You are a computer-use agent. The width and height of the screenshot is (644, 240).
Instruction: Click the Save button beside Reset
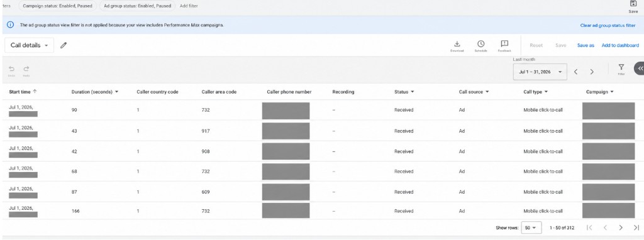[560, 45]
